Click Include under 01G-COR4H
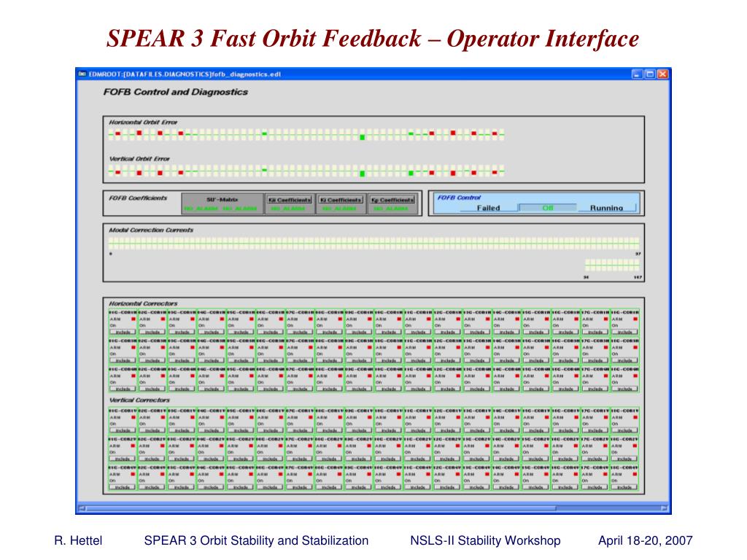The width and height of the screenshot is (747, 560). 123,389
